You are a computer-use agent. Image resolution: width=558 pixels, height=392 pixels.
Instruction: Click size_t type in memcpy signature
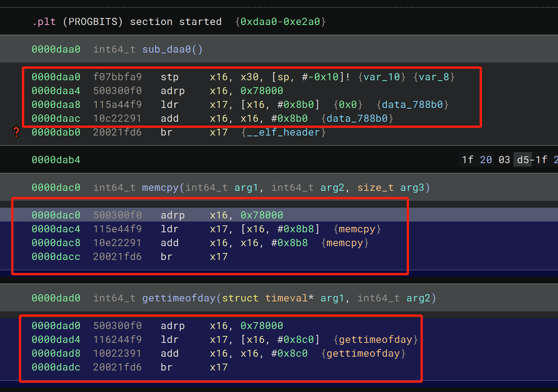pos(376,187)
